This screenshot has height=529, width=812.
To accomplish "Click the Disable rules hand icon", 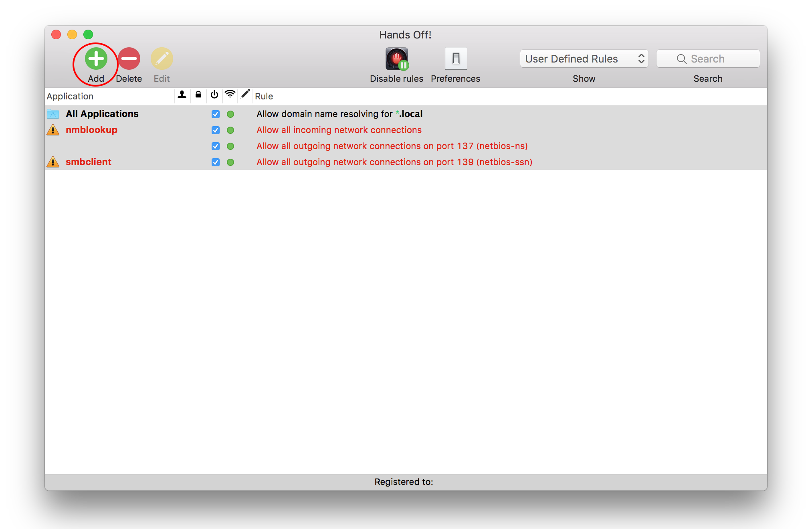I will tap(396, 59).
